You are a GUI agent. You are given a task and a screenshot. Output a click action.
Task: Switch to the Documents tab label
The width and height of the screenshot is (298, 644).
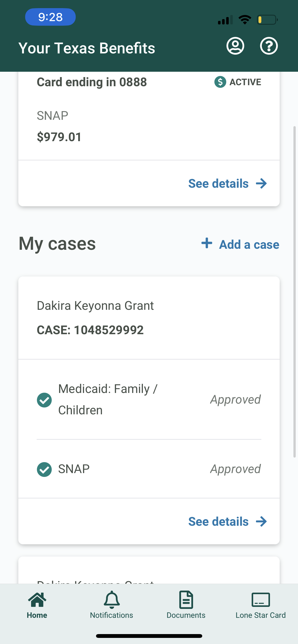[186, 615]
